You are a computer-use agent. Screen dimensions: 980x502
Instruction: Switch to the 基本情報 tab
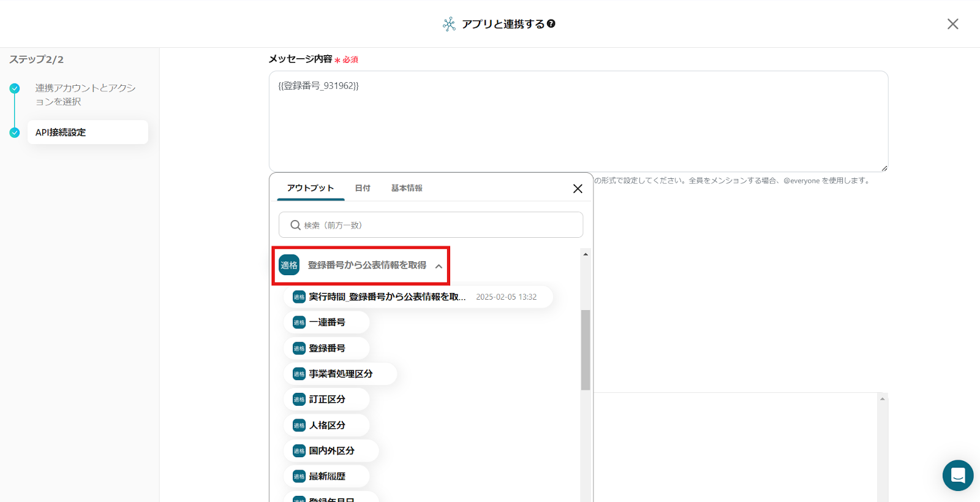(407, 188)
